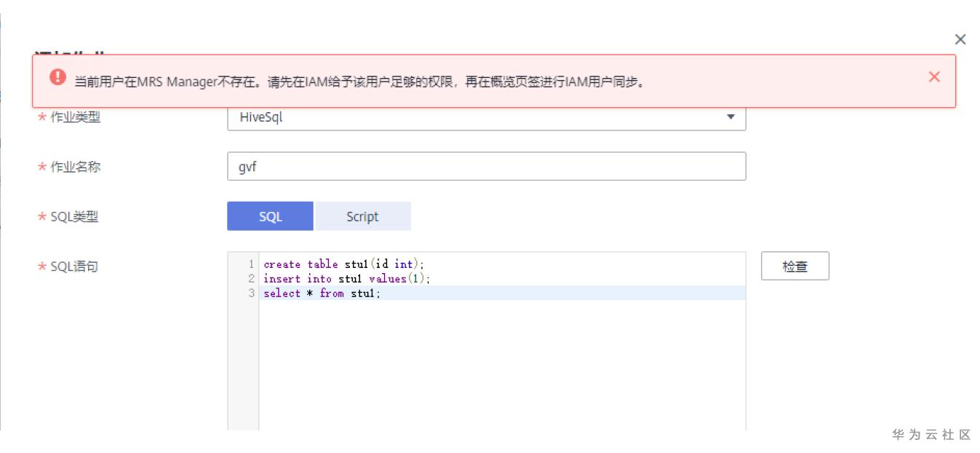
Task: Click line number 1 in the gutter
Action: pyautogui.click(x=251, y=264)
